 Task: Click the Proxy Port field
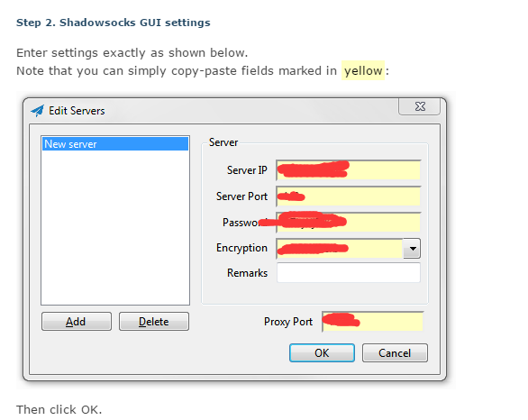tap(372, 322)
